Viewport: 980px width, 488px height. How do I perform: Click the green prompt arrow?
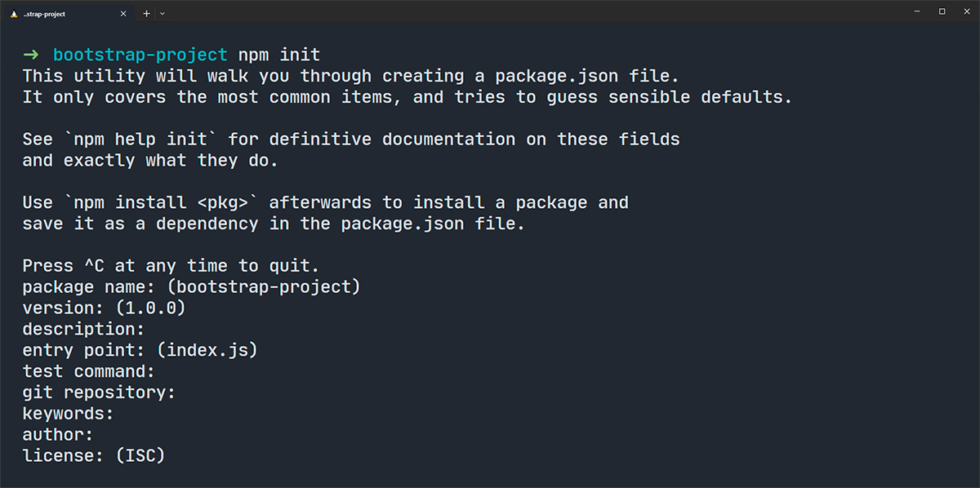tap(31, 55)
